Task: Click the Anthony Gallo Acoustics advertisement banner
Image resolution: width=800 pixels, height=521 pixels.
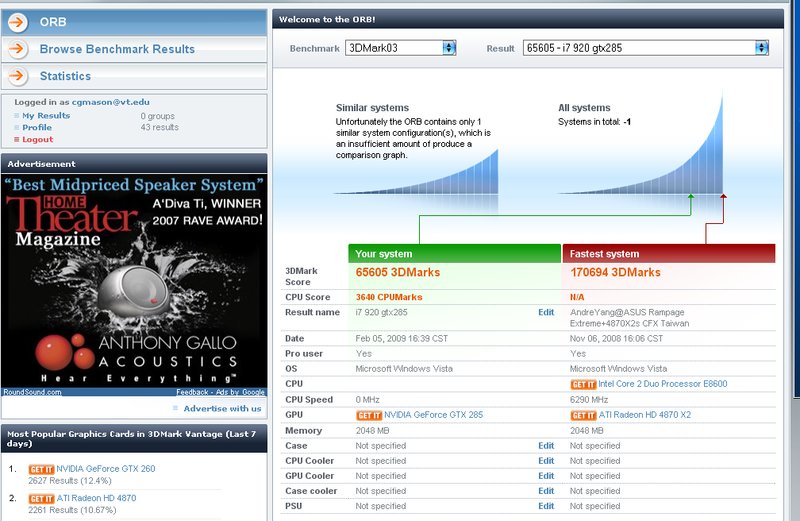Action: click(x=134, y=281)
